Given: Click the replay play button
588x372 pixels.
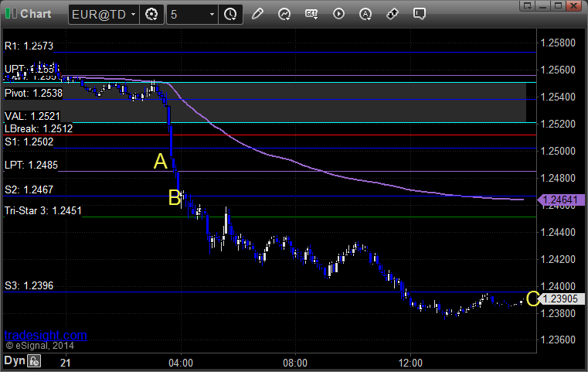Looking at the screenshot, I should (x=338, y=14).
